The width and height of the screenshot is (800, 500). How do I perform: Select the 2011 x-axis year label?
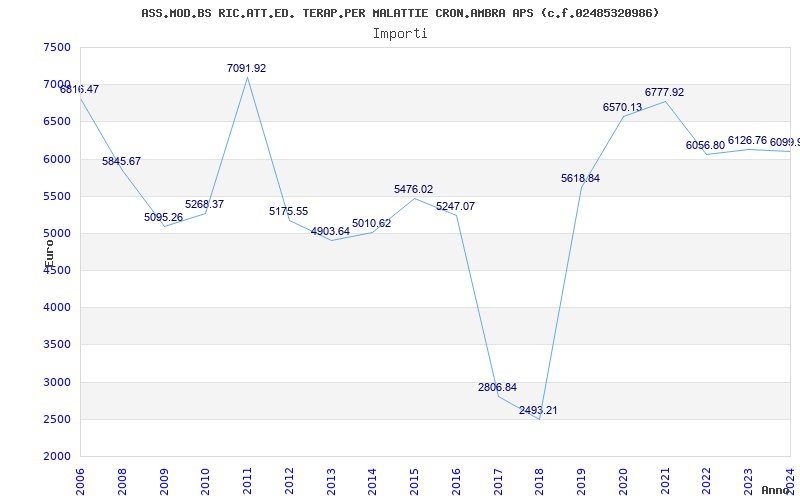click(x=247, y=481)
